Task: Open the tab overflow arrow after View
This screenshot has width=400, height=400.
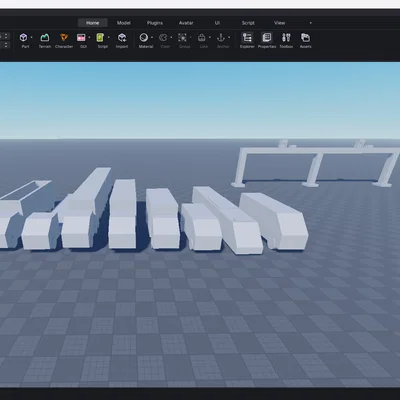Action: 311,23
